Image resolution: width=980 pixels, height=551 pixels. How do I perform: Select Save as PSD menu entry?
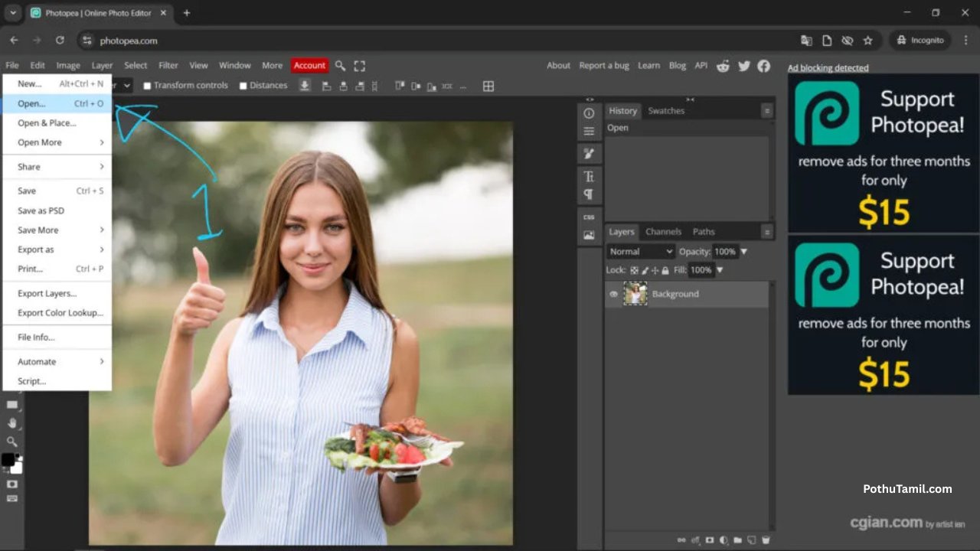57,210
